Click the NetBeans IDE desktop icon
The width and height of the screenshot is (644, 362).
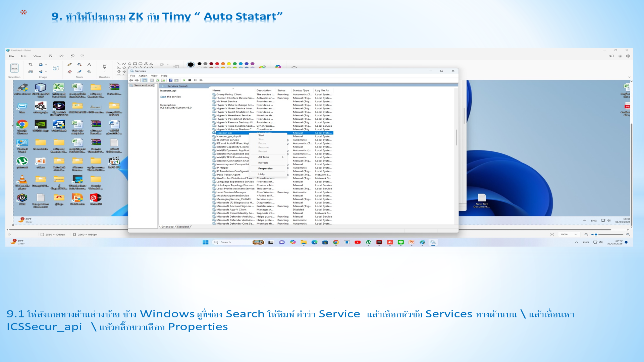(40, 90)
